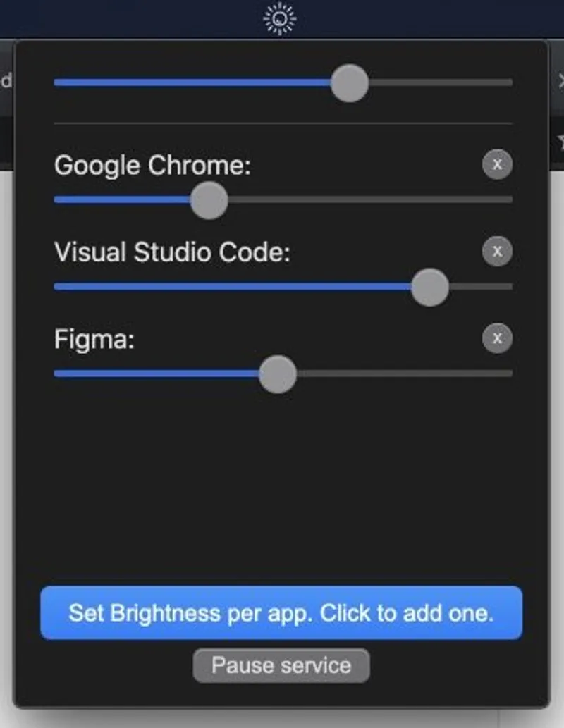564x728 pixels.
Task: Remove Google Chrome from brightness list
Action: click(497, 165)
